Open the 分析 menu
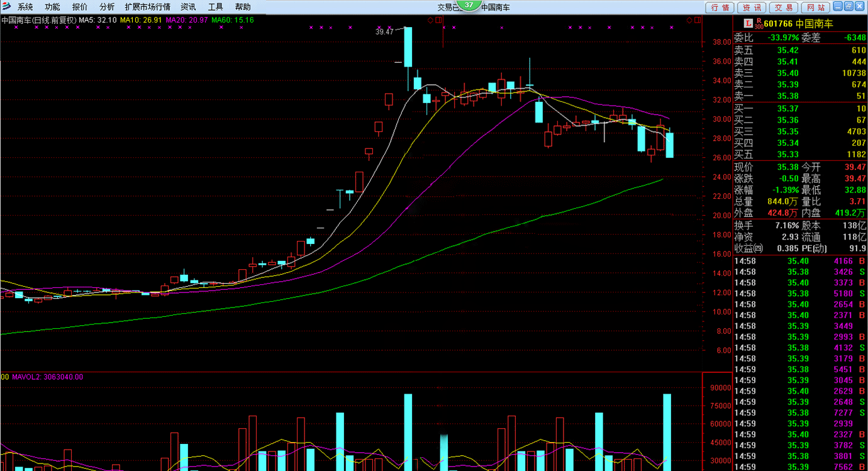This screenshot has height=471, width=868. point(107,7)
